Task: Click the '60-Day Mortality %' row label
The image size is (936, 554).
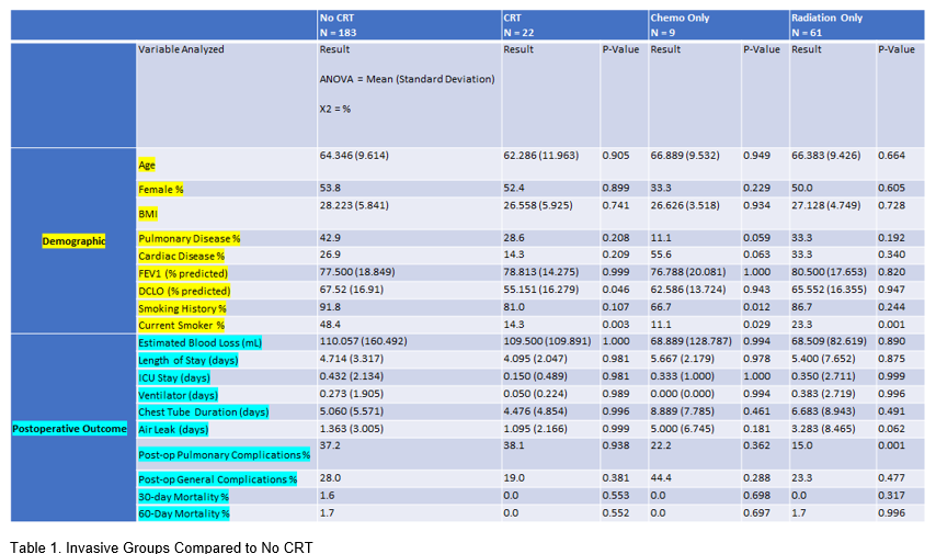Action: point(183,514)
